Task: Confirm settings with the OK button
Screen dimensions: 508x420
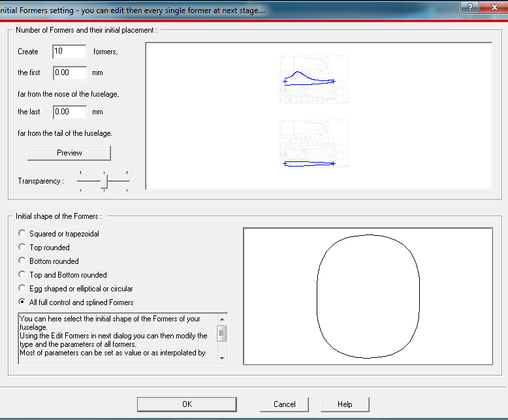Action: tap(187, 404)
